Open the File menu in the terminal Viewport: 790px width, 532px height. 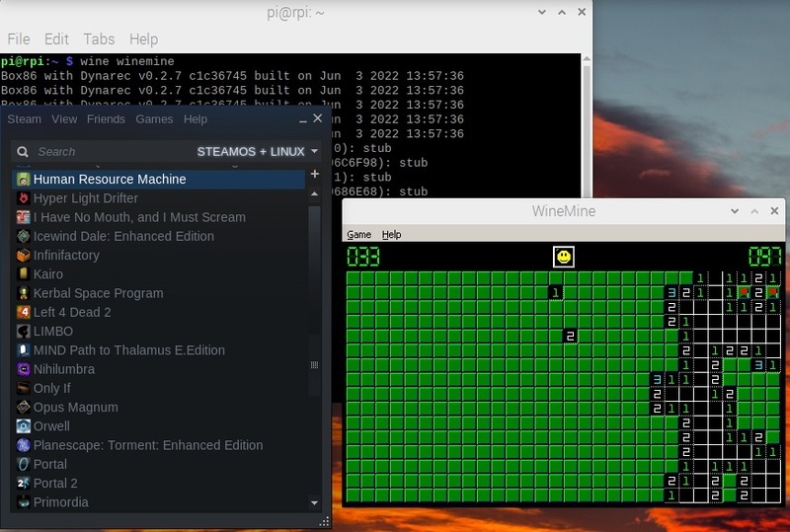tap(19, 39)
